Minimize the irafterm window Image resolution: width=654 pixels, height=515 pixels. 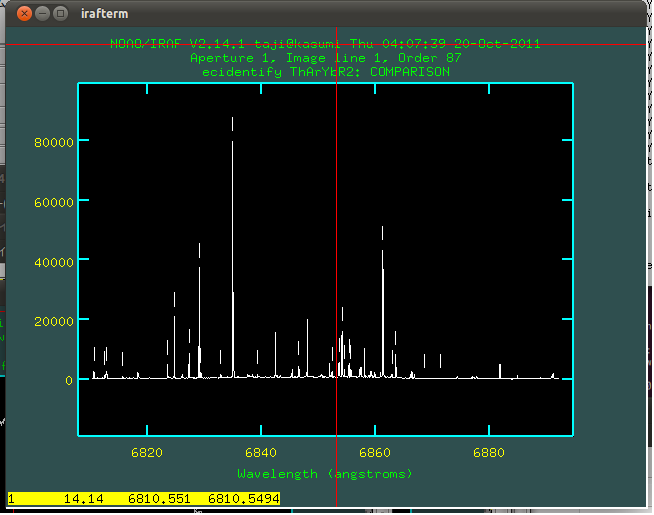[x=42, y=14]
